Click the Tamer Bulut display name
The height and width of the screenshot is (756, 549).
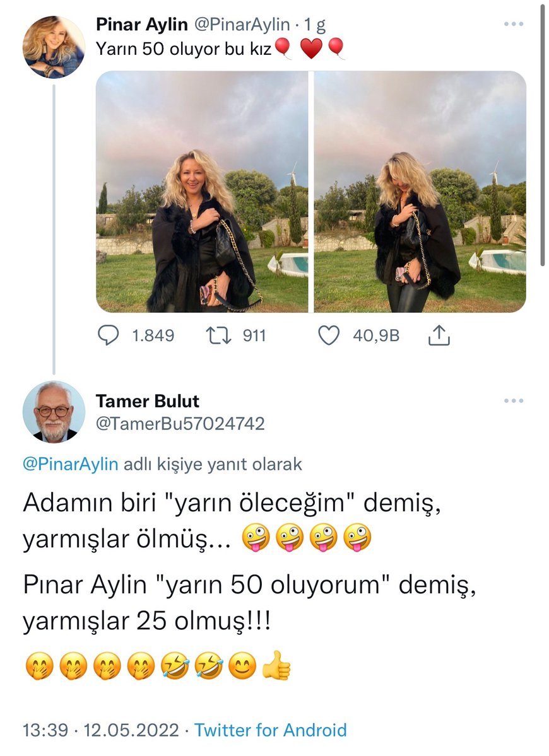[147, 400]
